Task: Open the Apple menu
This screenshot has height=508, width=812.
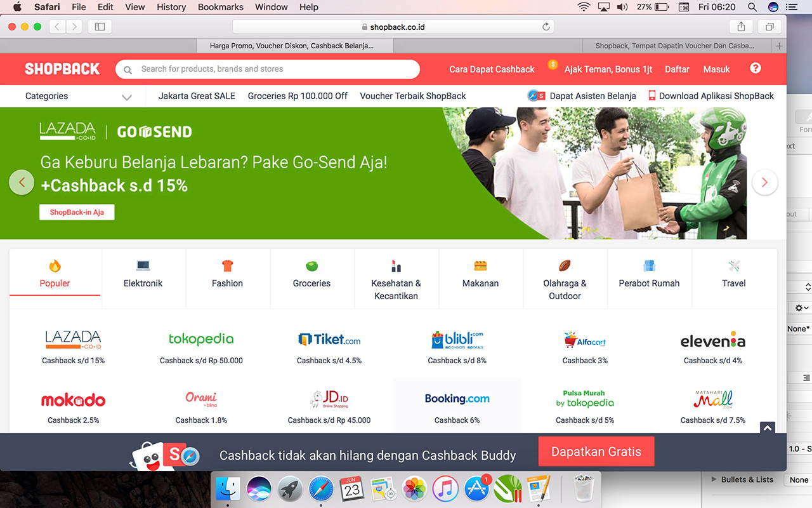Action: 17,7
